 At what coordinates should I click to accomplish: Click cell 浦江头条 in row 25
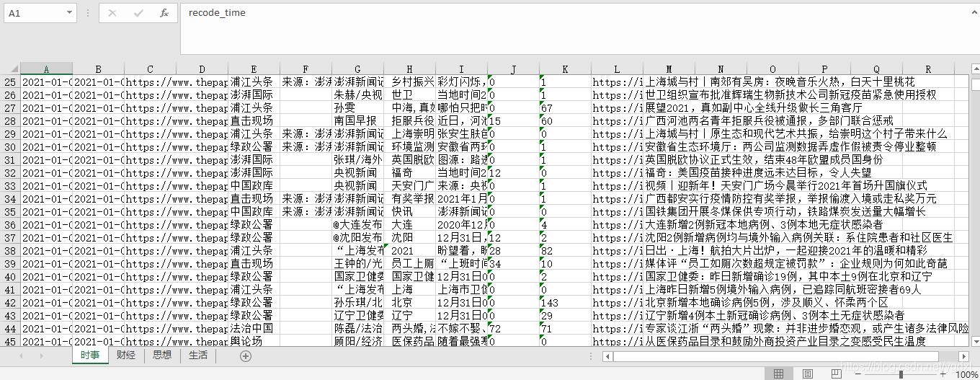click(x=254, y=81)
